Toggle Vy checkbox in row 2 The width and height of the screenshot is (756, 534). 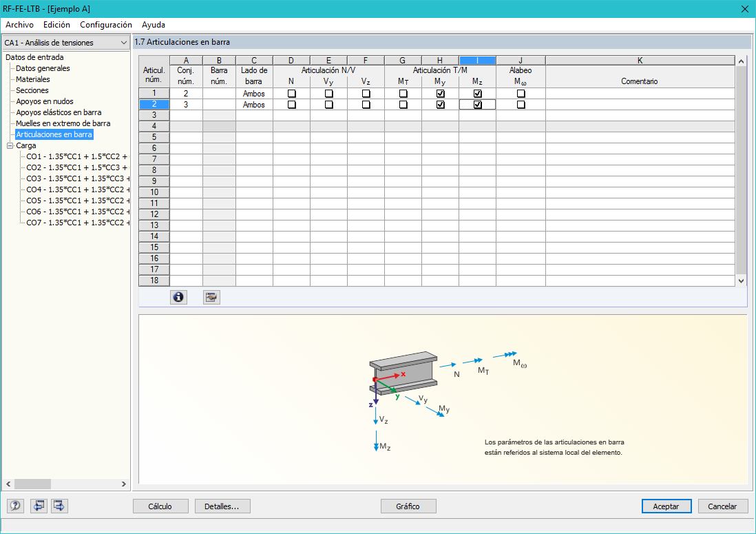(x=329, y=105)
